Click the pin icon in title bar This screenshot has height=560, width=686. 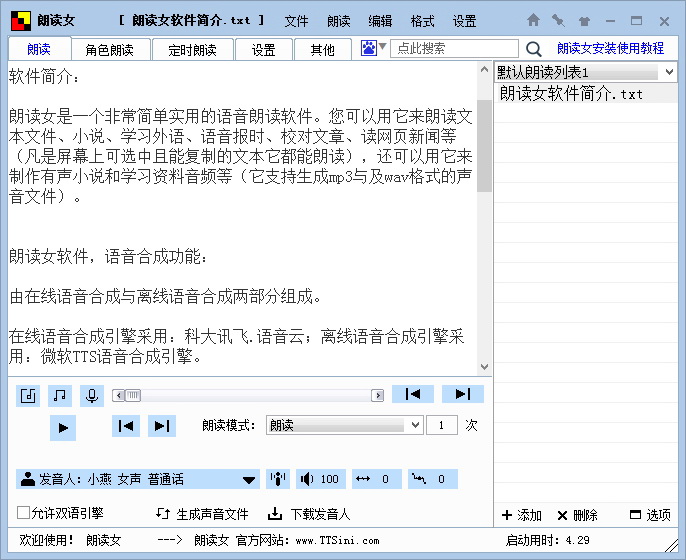point(558,20)
